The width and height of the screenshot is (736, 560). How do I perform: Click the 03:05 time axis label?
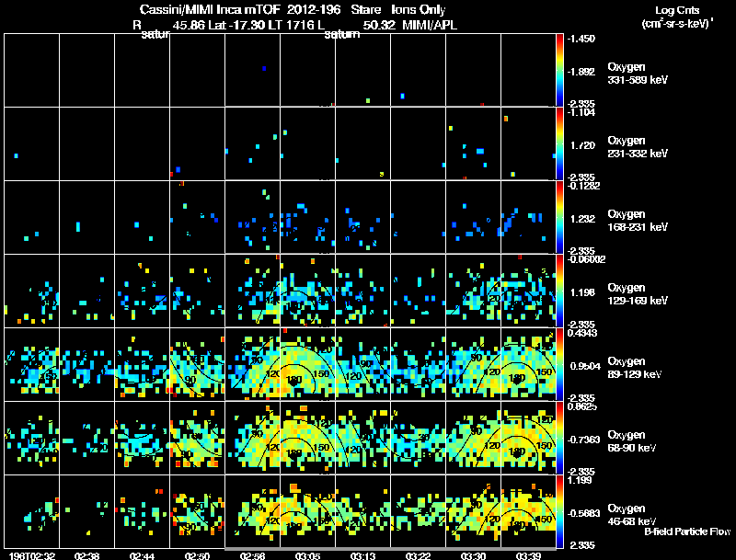coord(307,555)
